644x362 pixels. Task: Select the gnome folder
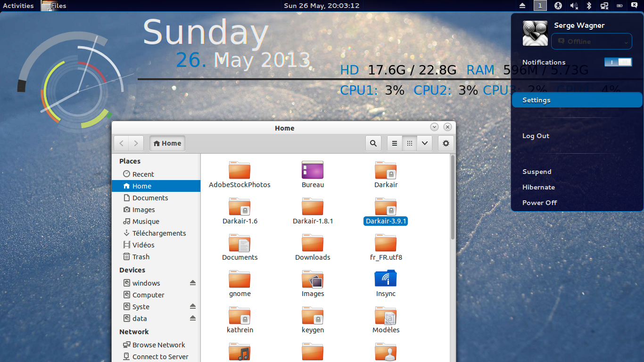(239, 283)
